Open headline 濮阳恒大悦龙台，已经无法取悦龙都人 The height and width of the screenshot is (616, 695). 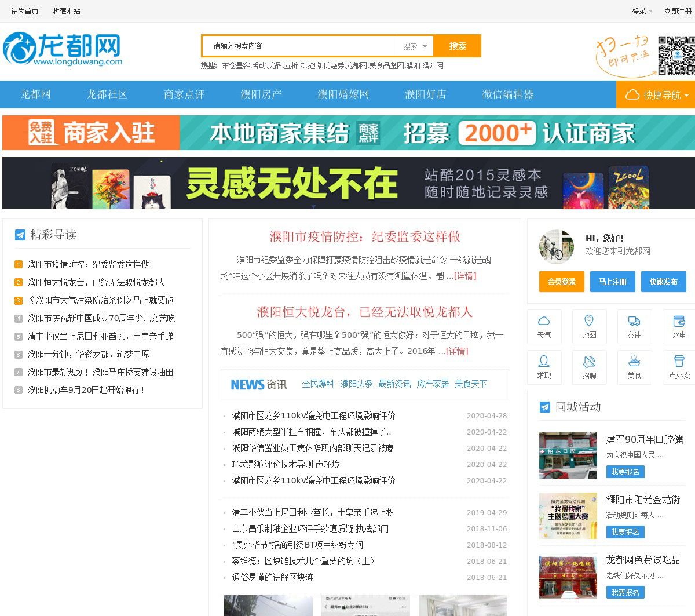[365, 312]
